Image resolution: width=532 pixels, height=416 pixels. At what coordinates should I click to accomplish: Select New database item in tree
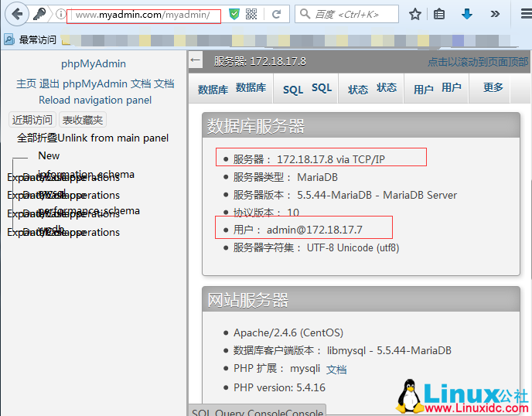pos(49,155)
